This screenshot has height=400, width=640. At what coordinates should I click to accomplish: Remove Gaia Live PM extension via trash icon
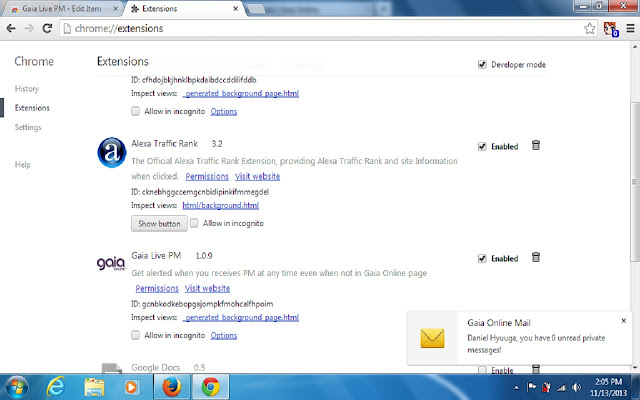tap(536, 257)
